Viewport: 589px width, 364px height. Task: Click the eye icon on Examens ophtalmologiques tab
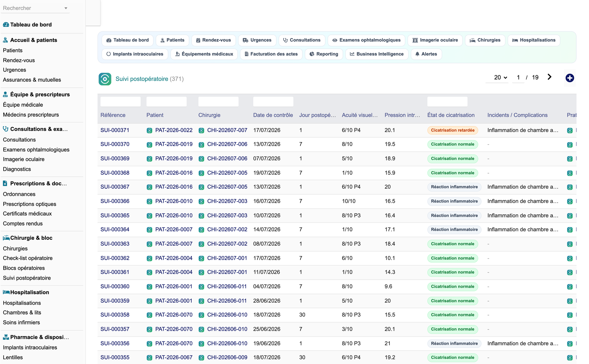tap(335, 40)
